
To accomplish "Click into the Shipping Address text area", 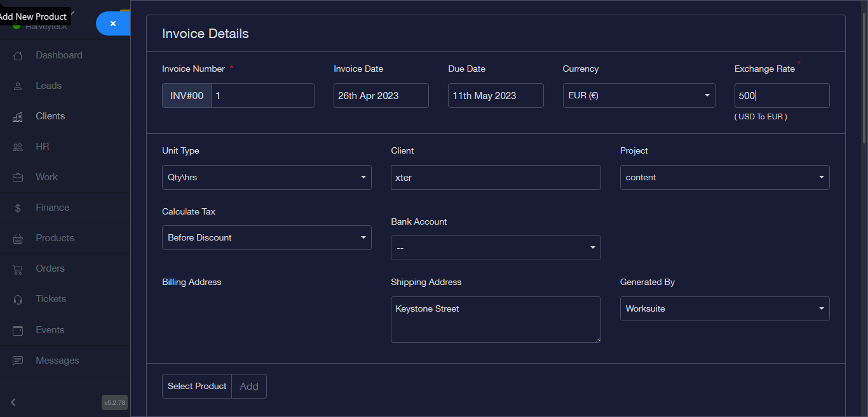I will pos(495,319).
